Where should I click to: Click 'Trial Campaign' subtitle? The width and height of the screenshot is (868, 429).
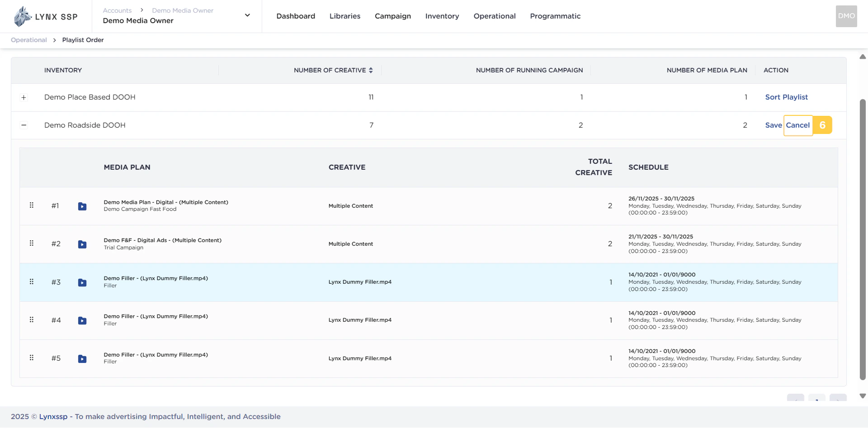coord(123,248)
